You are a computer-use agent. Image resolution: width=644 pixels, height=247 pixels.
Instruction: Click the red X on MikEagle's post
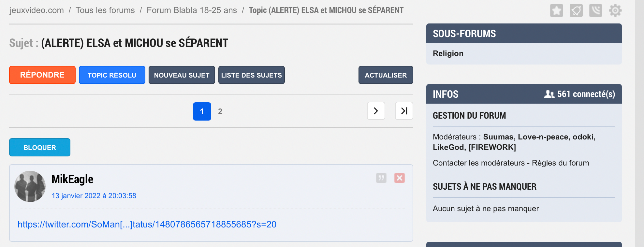(399, 178)
